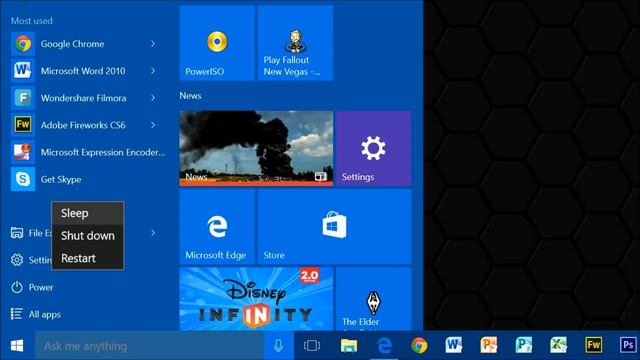Expand Microsoft Word 2010 jump list arrow
Viewport: 640px width, 360px height.
tap(153, 71)
